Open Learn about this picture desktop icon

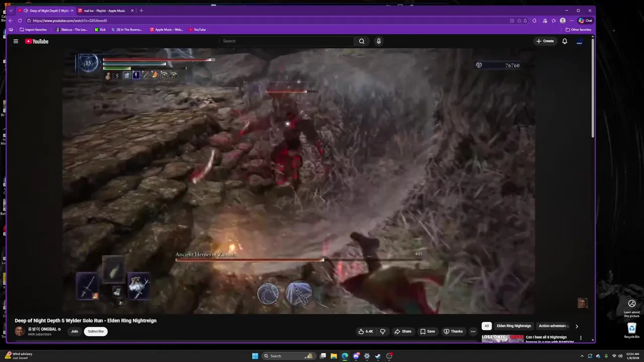pyautogui.click(x=632, y=308)
